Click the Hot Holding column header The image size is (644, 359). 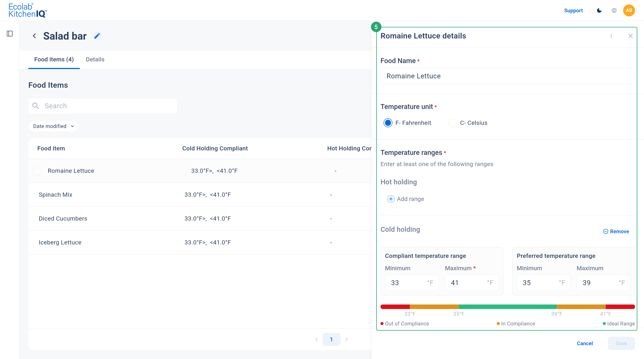coord(349,148)
